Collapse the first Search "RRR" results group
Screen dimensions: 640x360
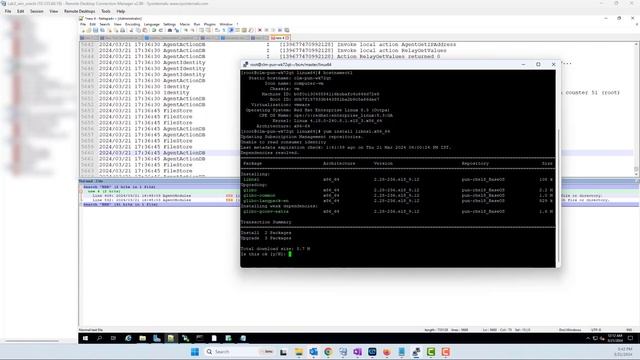pyautogui.click(x=81, y=187)
